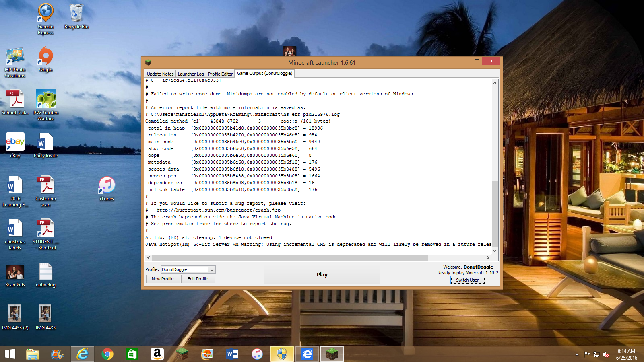
Task: Select the School_Cal PDF file icon
Action: click(15, 103)
